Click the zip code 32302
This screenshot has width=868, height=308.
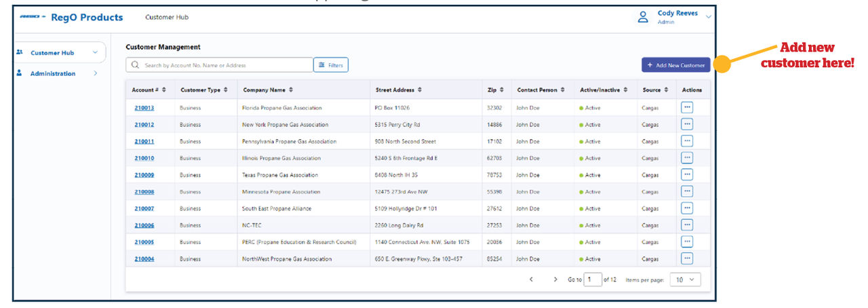pos(494,108)
